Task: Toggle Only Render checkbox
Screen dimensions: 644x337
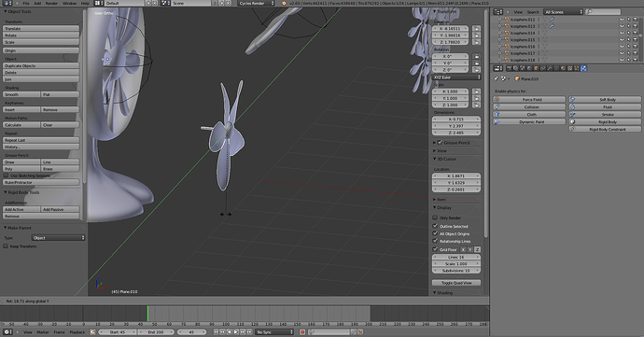Action: tap(435, 218)
